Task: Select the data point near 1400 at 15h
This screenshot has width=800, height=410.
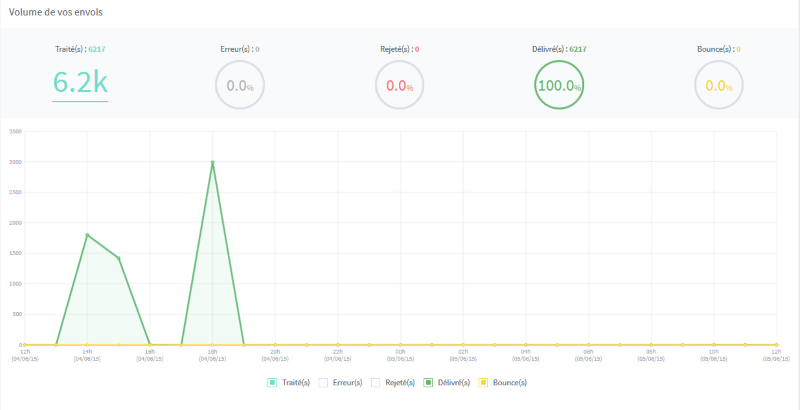Action: (x=118, y=258)
